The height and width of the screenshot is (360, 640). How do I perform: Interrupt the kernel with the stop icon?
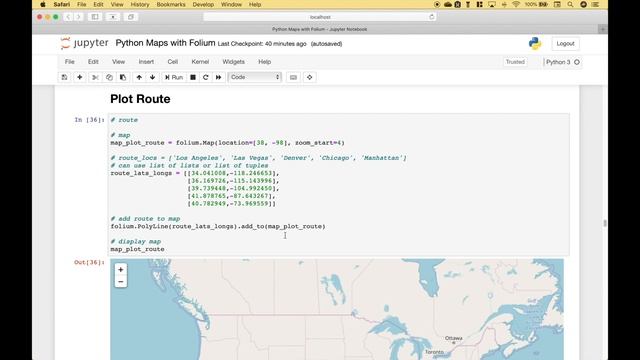[x=193, y=77]
